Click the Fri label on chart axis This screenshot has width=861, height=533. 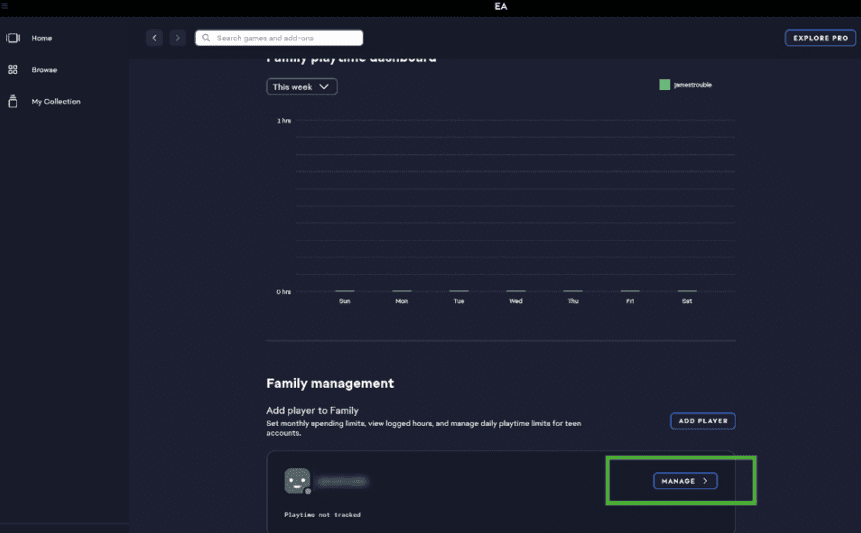(x=630, y=301)
